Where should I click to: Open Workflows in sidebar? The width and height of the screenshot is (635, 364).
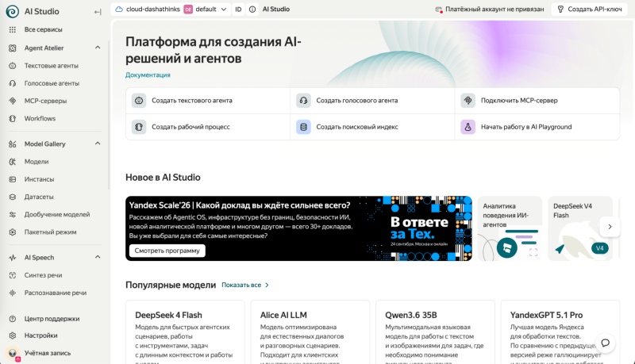[x=40, y=118]
